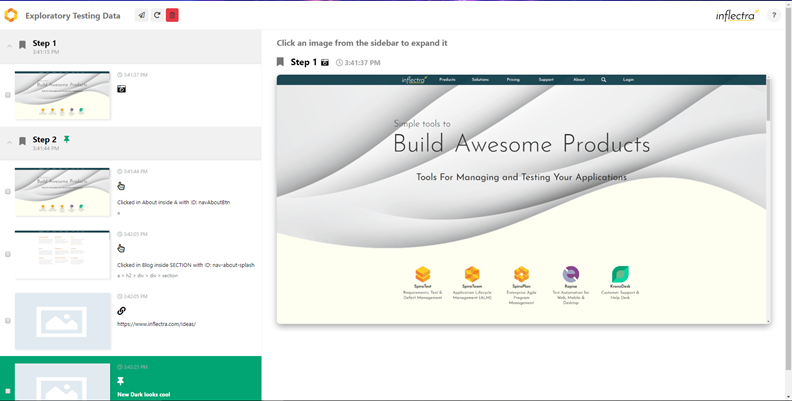Click the camera icon under 3:41:37 PM in sidebar
Viewport: 792px width, 401px height.
122,89
